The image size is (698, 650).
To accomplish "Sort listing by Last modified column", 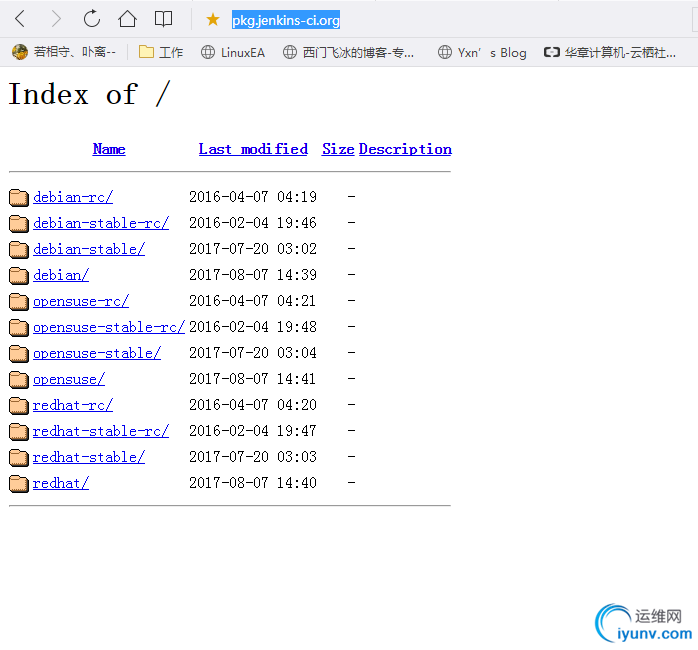I will click(253, 149).
